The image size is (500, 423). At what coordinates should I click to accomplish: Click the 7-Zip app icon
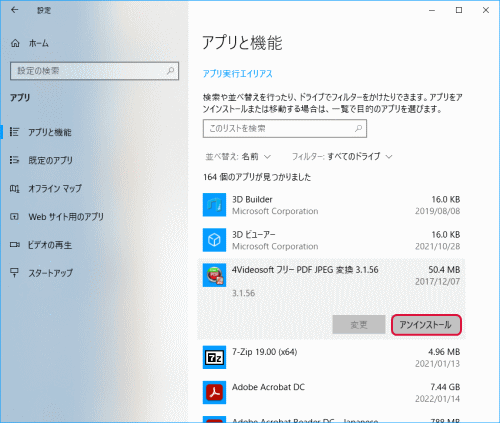click(214, 357)
